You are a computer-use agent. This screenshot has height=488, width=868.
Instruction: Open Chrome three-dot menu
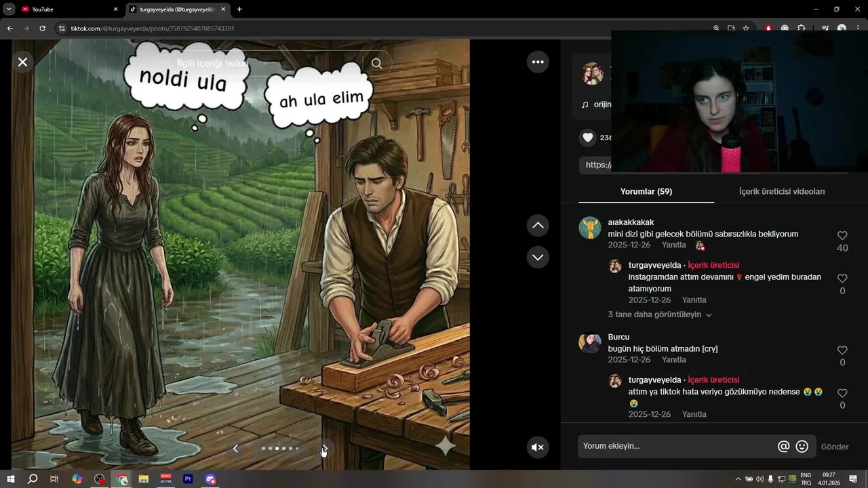[859, 28]
